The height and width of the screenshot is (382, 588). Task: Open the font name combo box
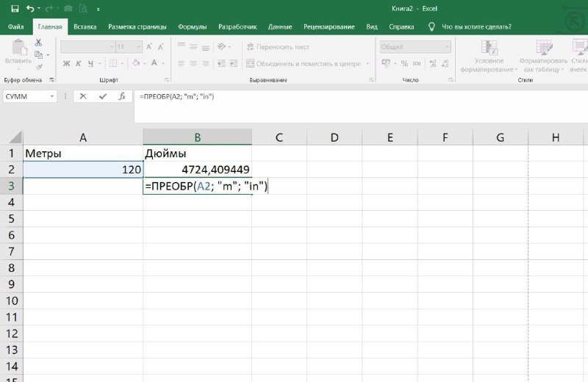coord(87,47)
